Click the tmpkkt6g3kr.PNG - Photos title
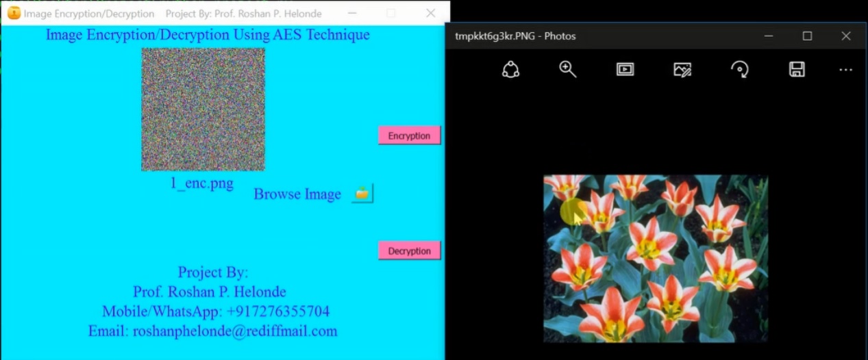868x360 pixels. [x=515, y=36]
